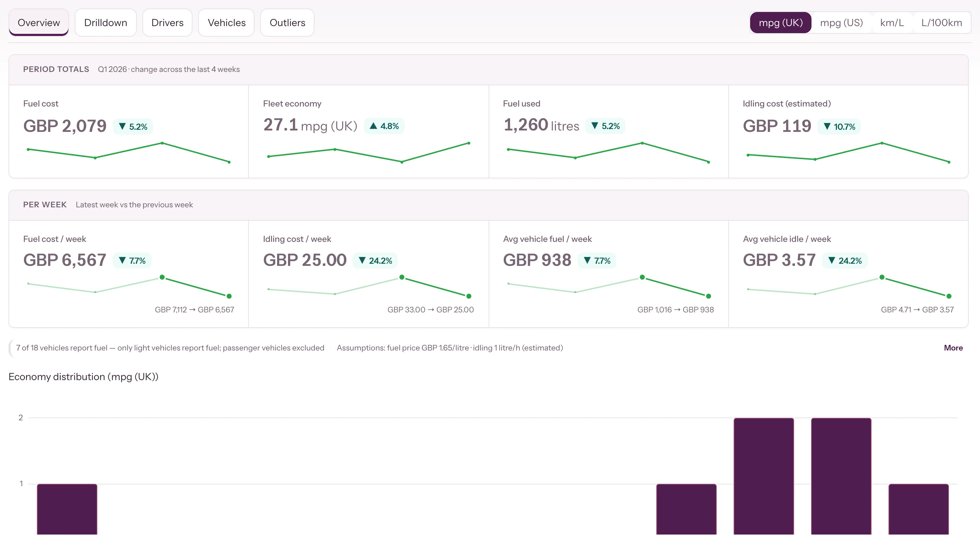Click the Fuel used sparkline chart
This screenshot has height=543, width=980.
608,153
